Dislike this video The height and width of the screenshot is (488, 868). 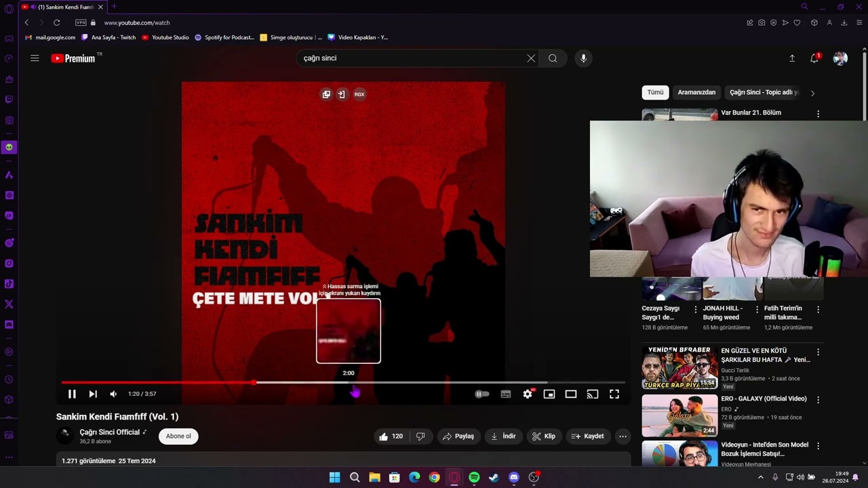point(420,436)
